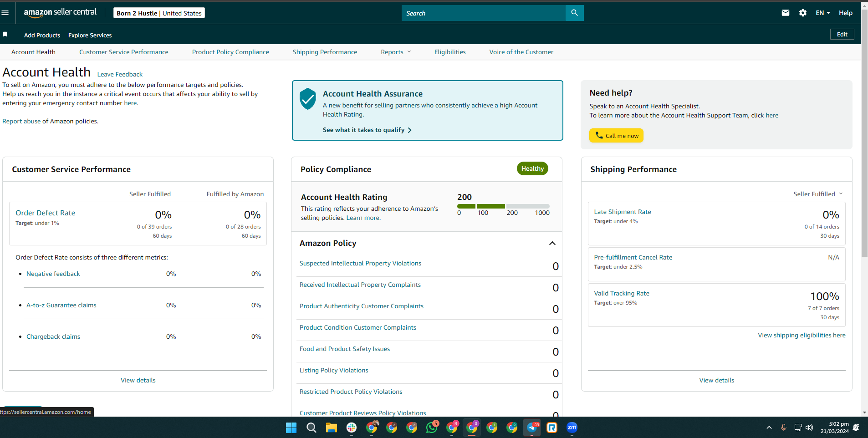
Task: Open the Negative feedback link
Action: tap(53, 274)
